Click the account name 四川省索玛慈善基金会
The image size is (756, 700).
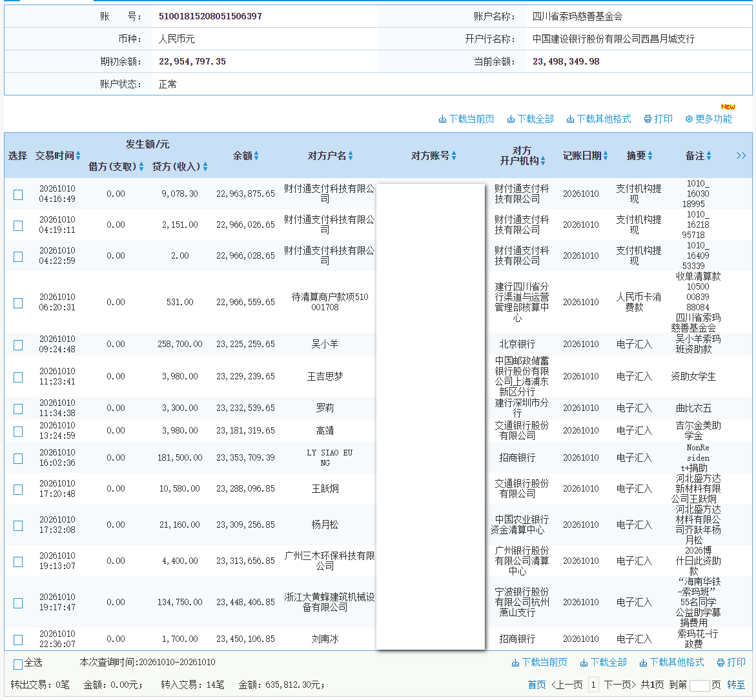pos(577,16)
